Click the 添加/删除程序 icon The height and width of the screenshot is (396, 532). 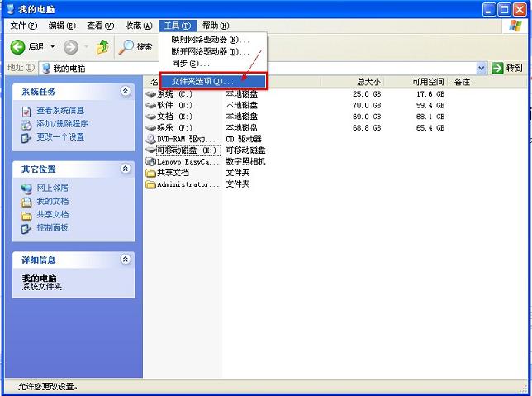[26, 125]
